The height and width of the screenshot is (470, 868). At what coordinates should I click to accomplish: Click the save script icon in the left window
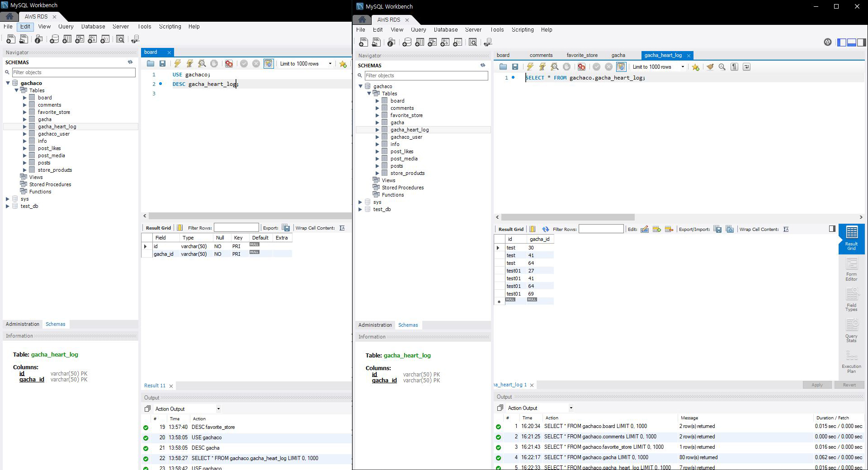(162, 64)
